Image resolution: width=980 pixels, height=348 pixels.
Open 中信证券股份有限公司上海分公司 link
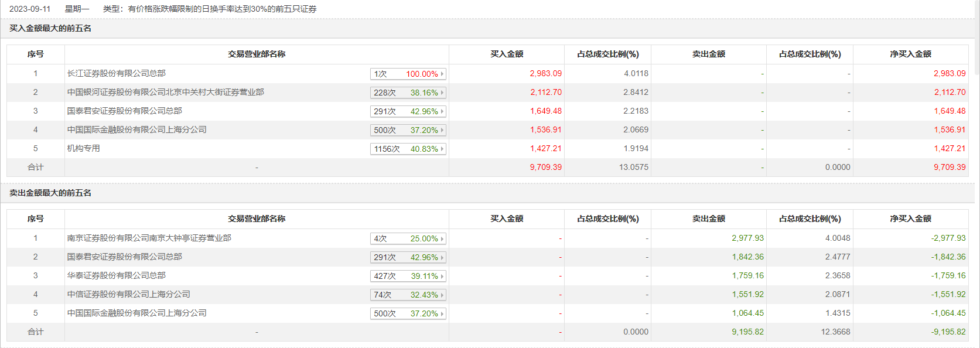tap(128, 294)
